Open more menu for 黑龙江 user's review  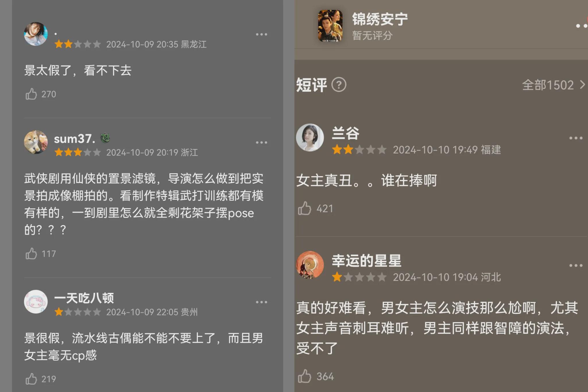pos(261,34)
